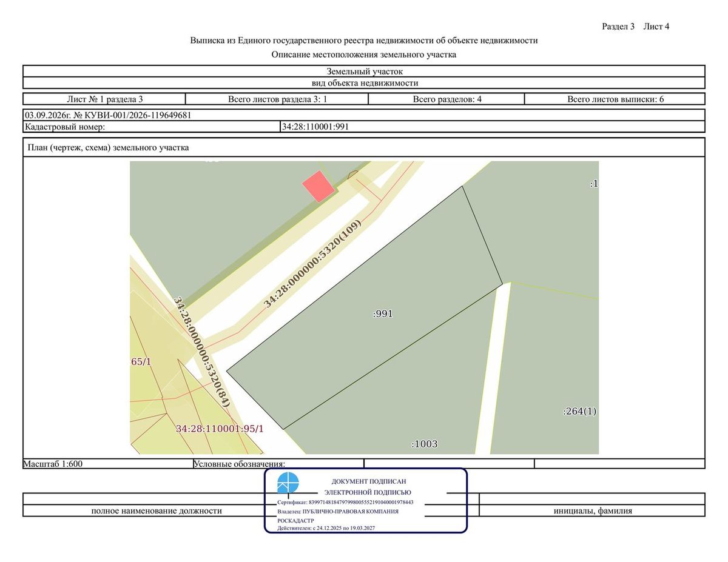Click the Roskadastr logo in the signature stamp
Viewport: 728px width, 562px height.
288,483
